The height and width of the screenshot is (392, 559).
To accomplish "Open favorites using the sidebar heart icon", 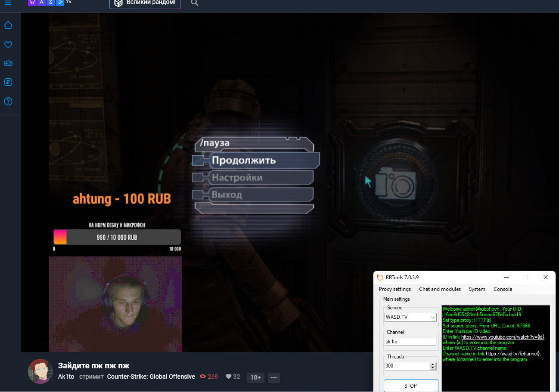I will pyautogui.click(x=8, y=44).
